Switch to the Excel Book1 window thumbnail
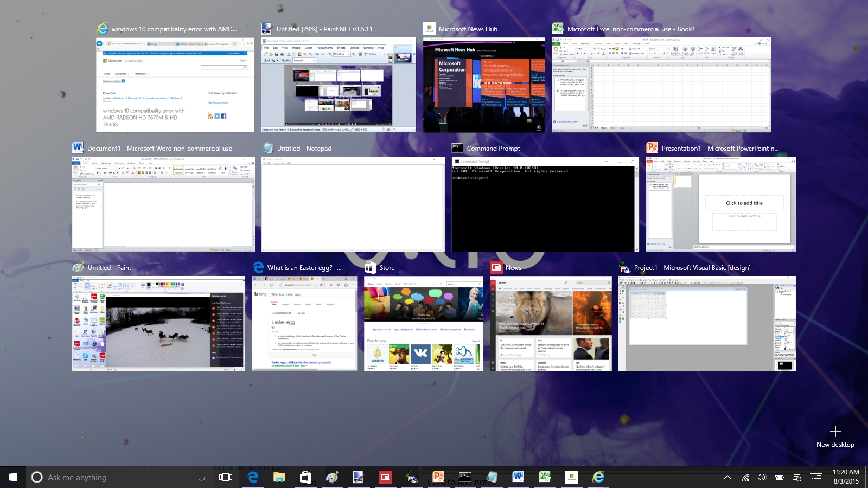 tap(661, 85)
